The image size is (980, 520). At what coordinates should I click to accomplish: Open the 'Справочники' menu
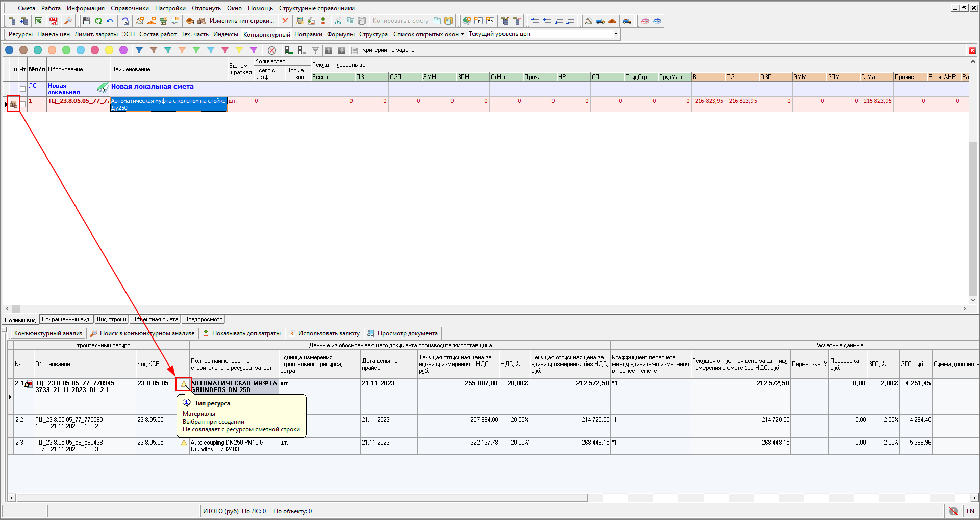[130, 8]
